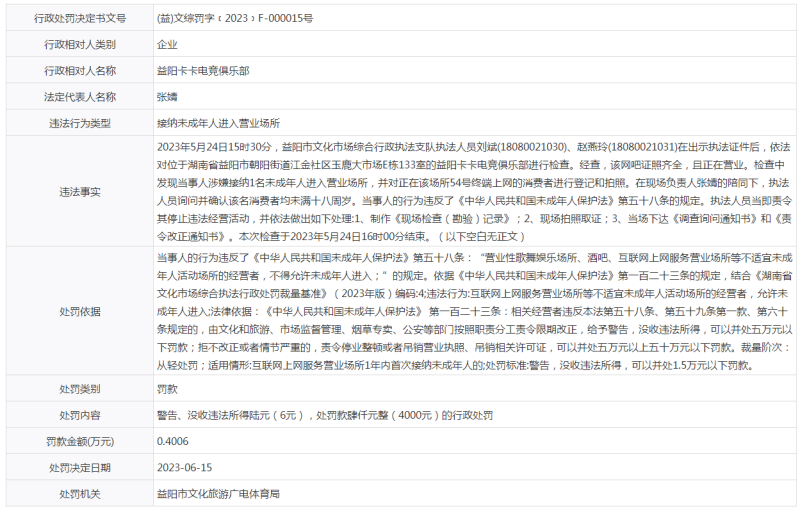The width and height of the screenshot is (800, 509).
Task: Click the 违法行为类型 label cell
Action: pos(80,123)
